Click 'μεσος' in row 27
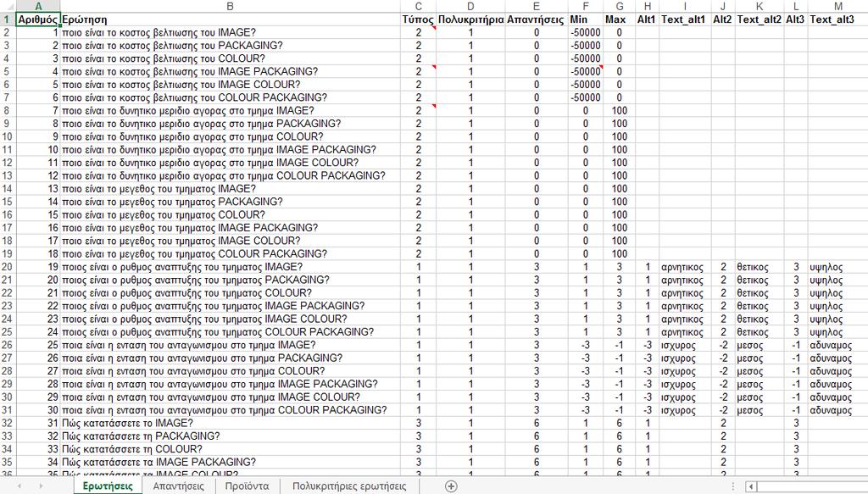The width and height of the screenshot is (868, 494). pyautogui.click(x=759, y=358)
